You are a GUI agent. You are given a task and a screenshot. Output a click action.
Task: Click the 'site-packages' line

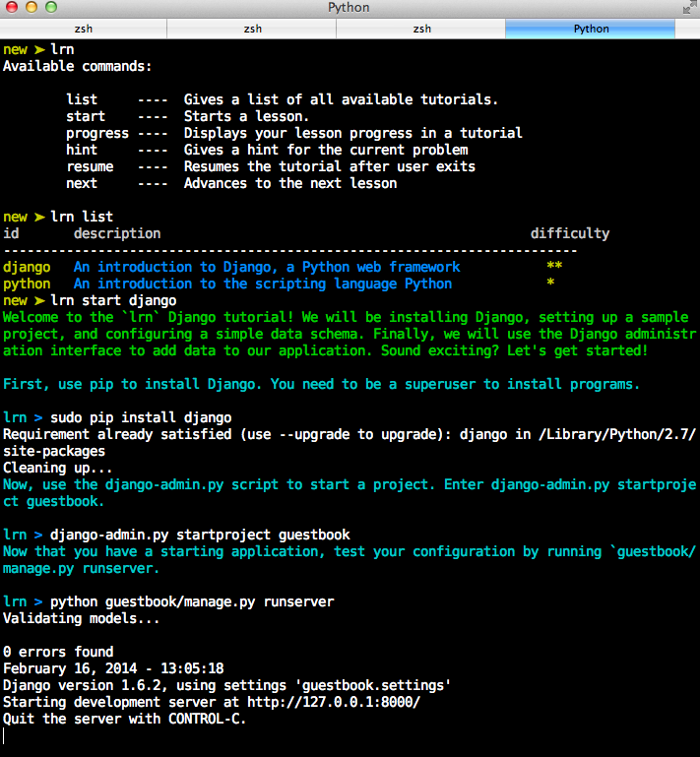[x=54, y=452]
